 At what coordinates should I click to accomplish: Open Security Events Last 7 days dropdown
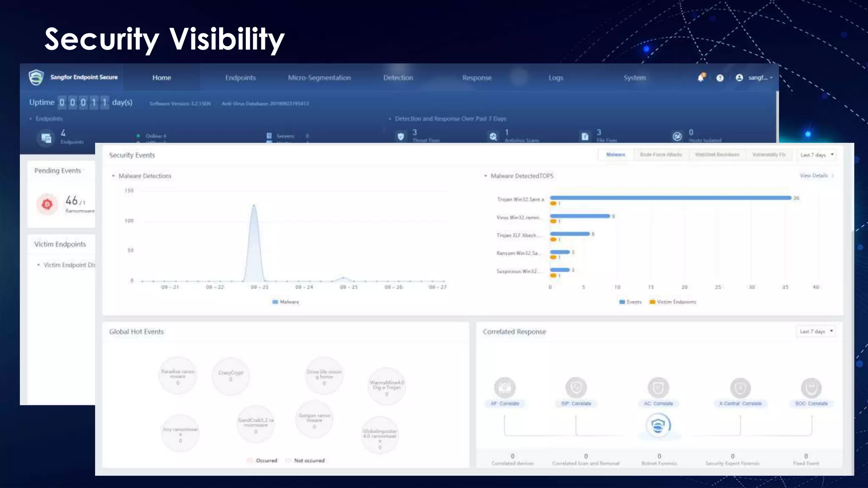[816, 155]
